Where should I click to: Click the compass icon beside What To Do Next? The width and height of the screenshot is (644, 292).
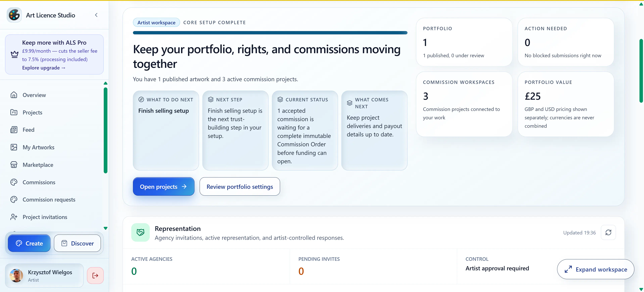pyautogui.click(x=141, y=100)
